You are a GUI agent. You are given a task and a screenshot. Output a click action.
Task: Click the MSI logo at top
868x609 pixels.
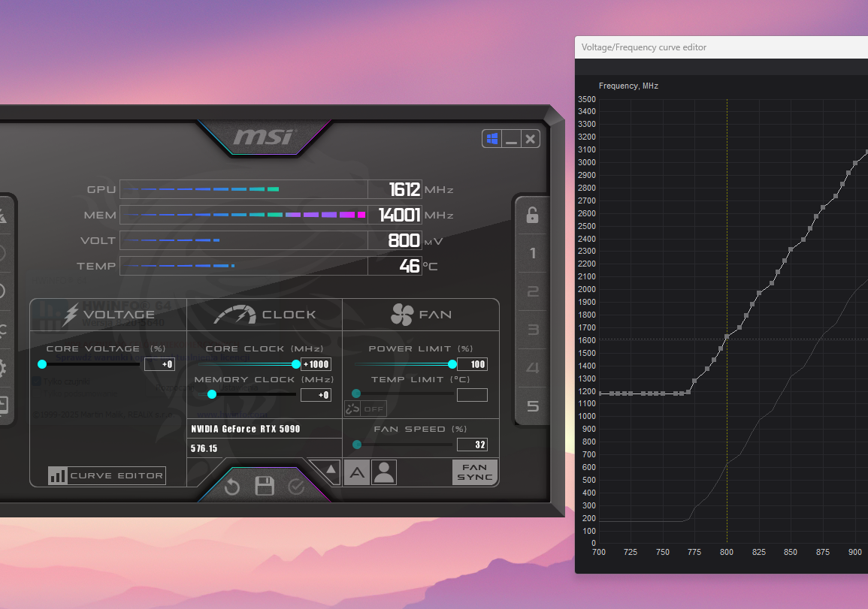(x=264, y=137)
